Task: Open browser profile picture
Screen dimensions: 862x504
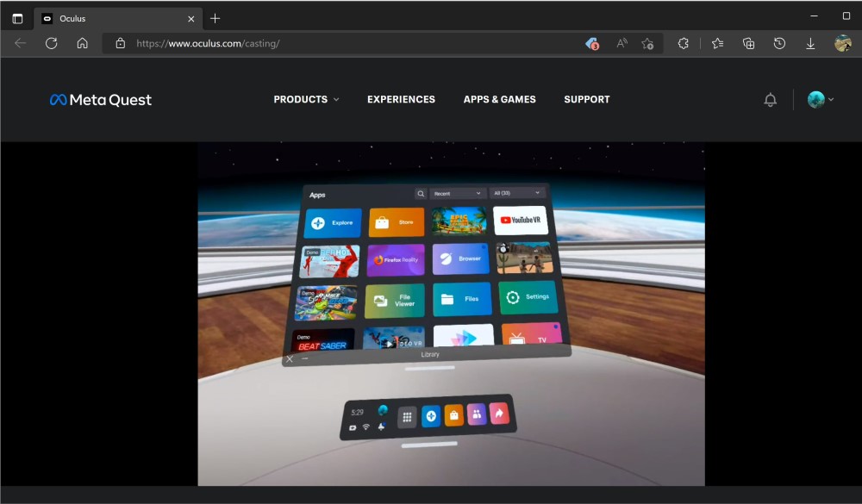Action: tap(842, 43)
